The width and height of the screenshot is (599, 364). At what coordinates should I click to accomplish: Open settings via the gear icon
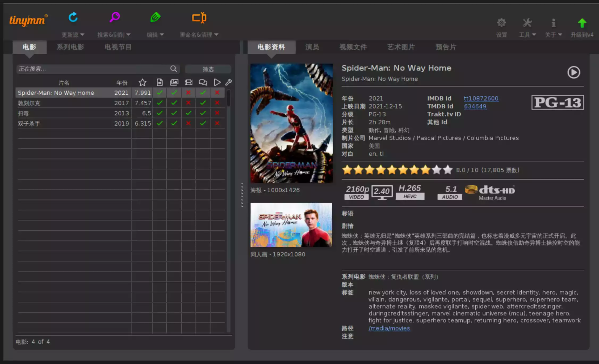[501, 23]
